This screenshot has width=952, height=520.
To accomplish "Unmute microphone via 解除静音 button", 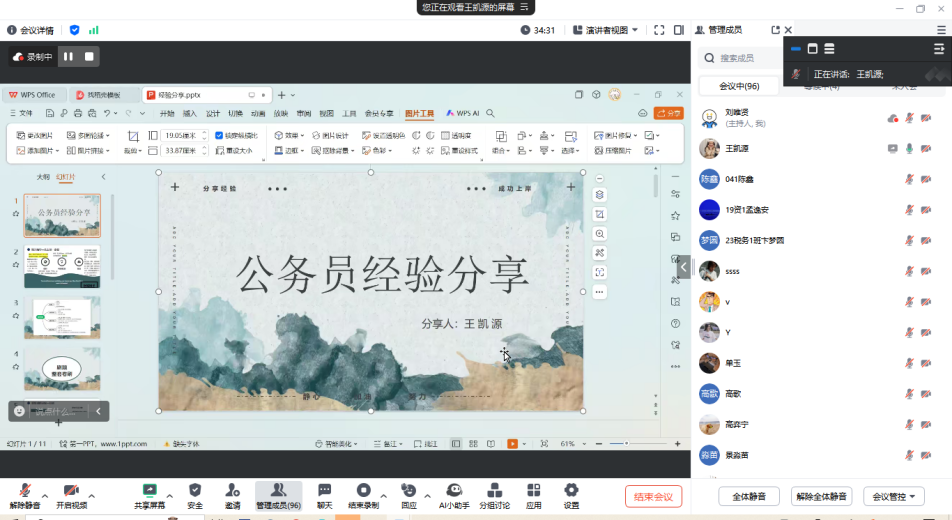I will point(25,490).
